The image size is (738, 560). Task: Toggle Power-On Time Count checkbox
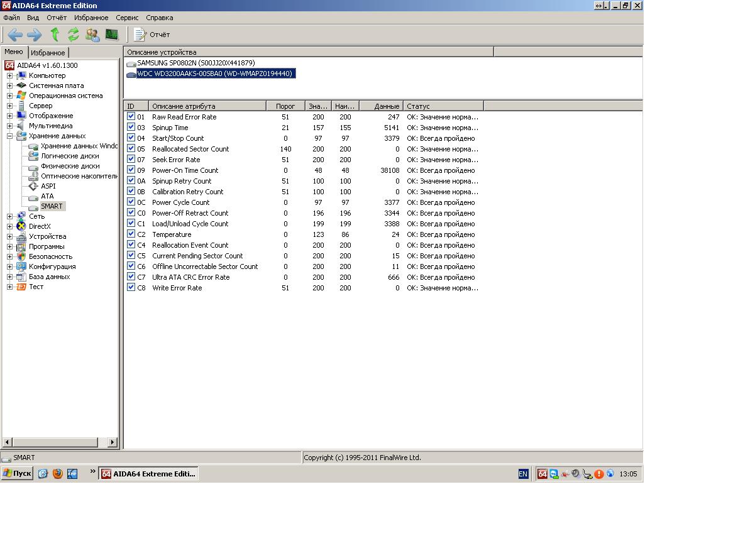[x=131, y=170]
